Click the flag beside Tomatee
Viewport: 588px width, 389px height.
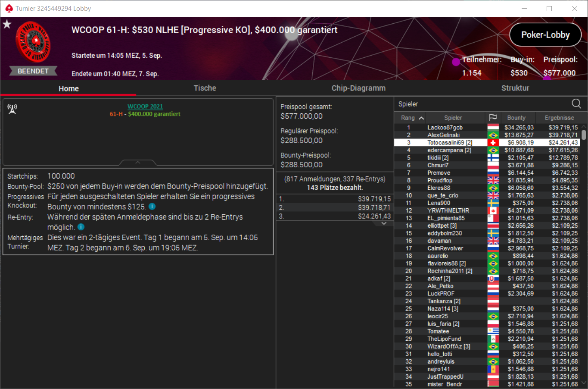493,331
